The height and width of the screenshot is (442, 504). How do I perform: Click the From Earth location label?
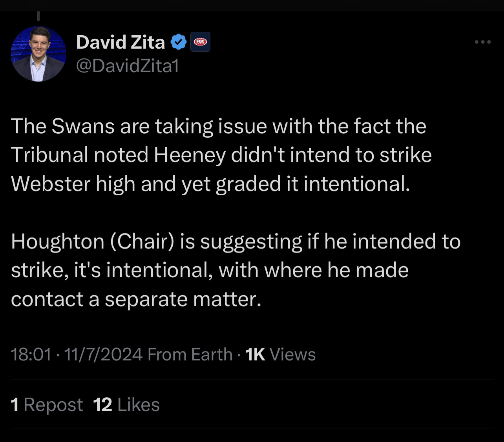coord(190,355)
